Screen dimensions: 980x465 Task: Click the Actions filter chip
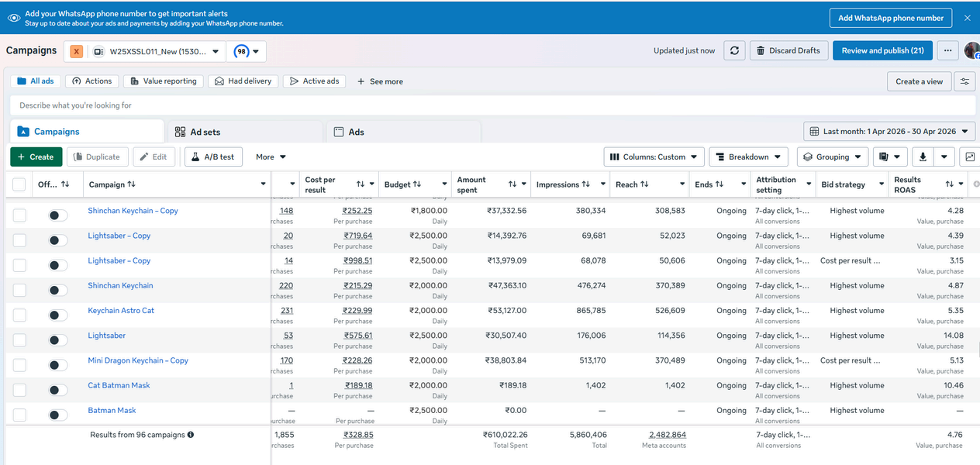pyautogui.click(x=91, y=81)
